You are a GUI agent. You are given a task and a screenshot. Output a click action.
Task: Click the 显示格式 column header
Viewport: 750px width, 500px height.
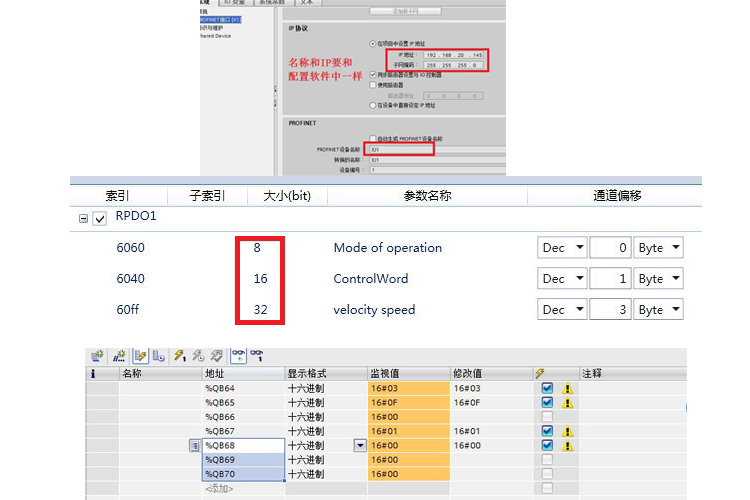(x=326, y=374)
